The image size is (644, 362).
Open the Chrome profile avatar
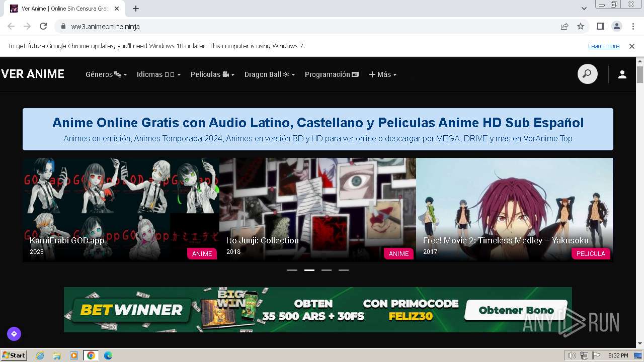click(x=617, y=26)
